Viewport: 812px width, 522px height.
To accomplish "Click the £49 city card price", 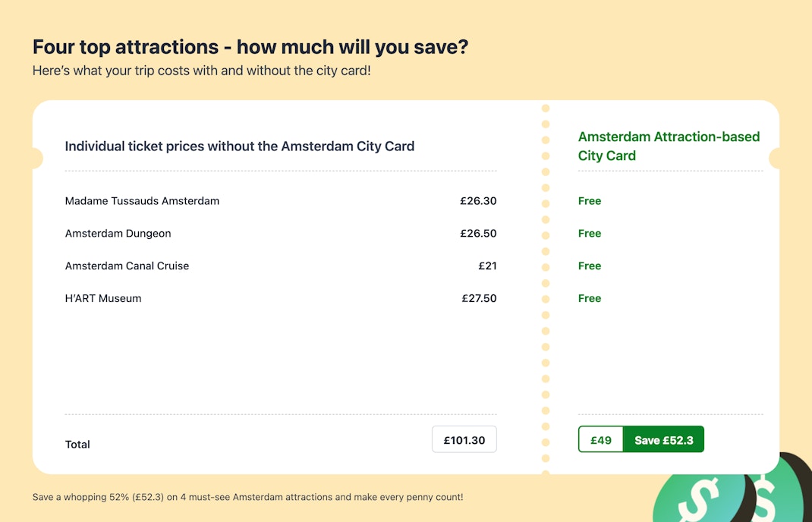I will [x=601, y=440].
